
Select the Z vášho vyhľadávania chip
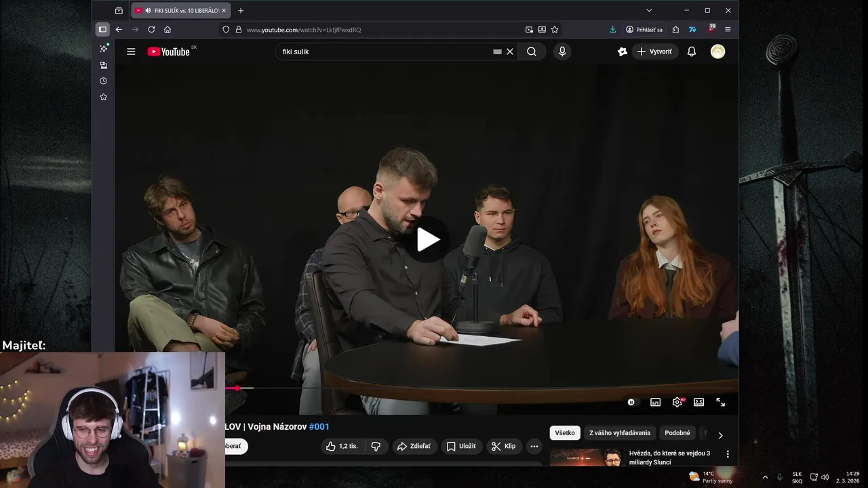[620, 433]
